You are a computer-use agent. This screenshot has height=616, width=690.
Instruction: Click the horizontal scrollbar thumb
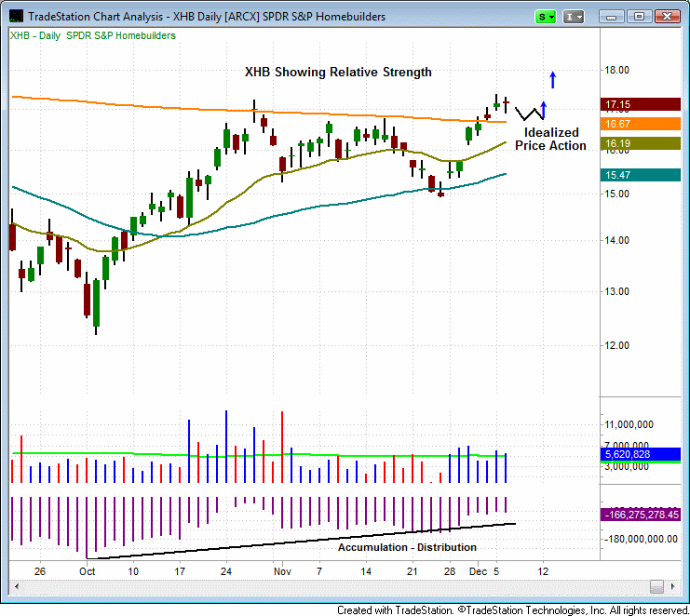pos(656,586)
